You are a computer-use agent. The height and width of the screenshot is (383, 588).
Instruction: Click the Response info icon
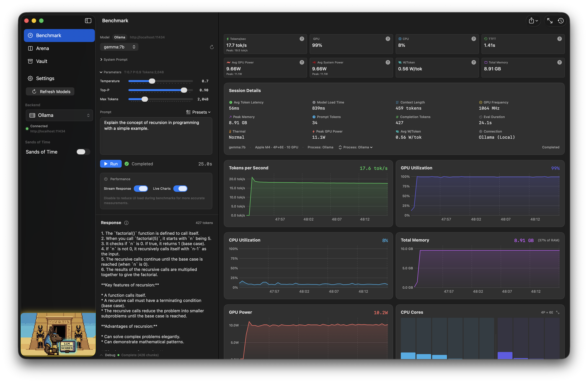tap(126, 223)
